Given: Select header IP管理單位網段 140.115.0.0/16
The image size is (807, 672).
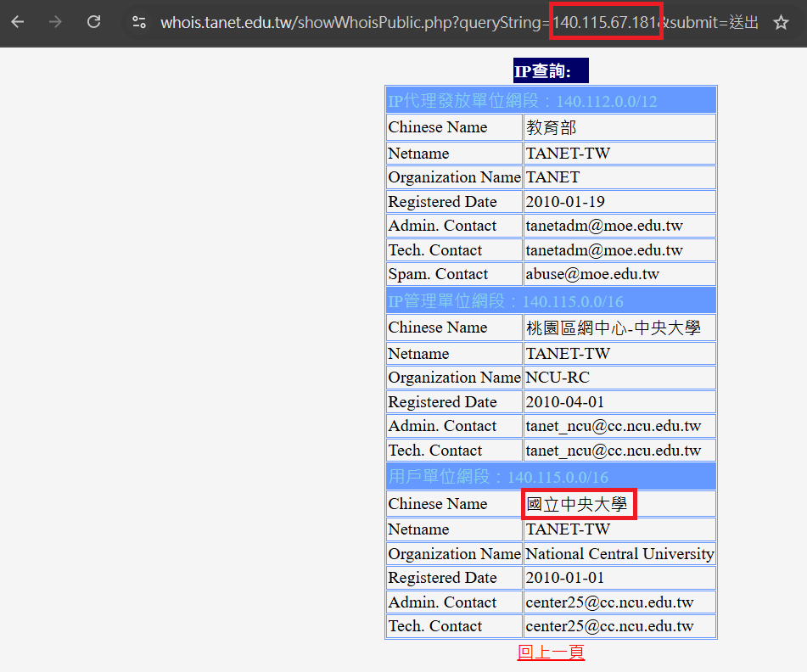Looking at the screenshot, I should tap(551, 300).
